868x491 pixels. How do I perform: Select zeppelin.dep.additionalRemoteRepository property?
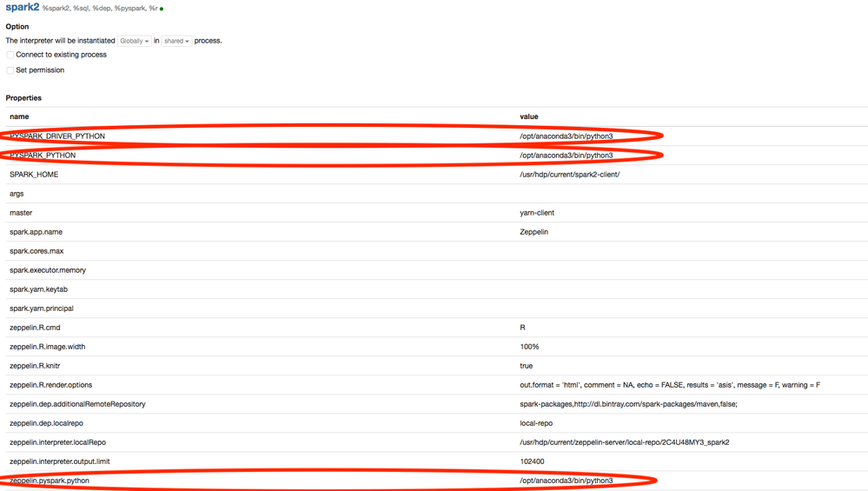[x=77, y=404]
